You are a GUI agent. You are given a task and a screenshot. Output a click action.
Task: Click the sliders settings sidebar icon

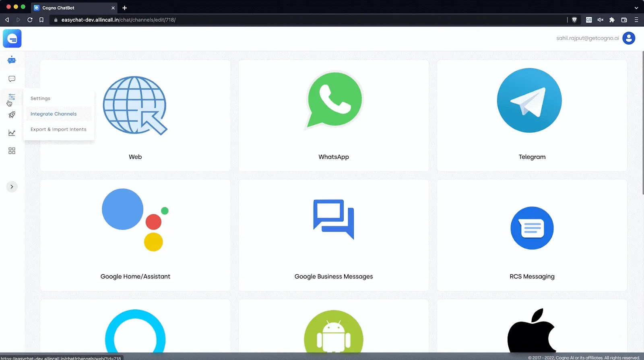pyautogui.click(x=12, y=97)
